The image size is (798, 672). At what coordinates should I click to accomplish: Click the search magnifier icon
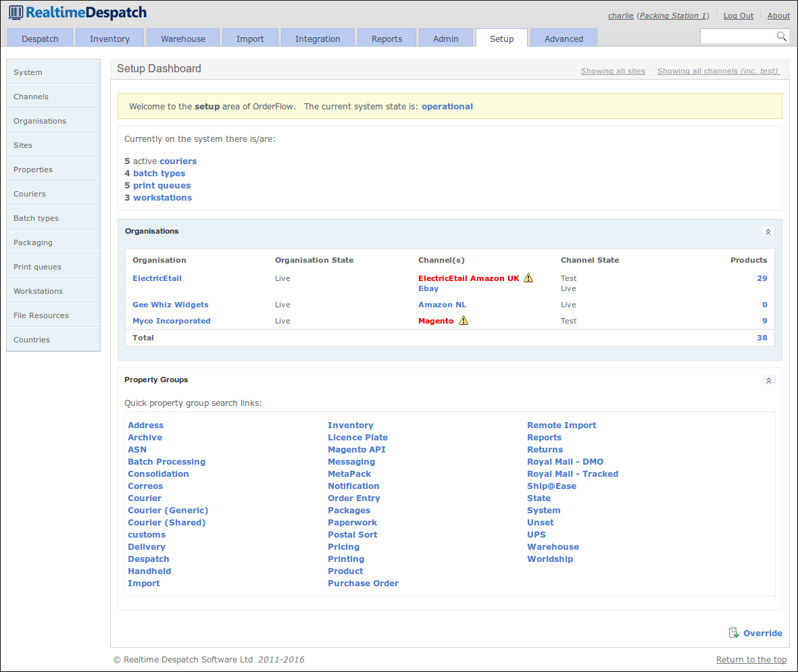(x=781, y=36)
